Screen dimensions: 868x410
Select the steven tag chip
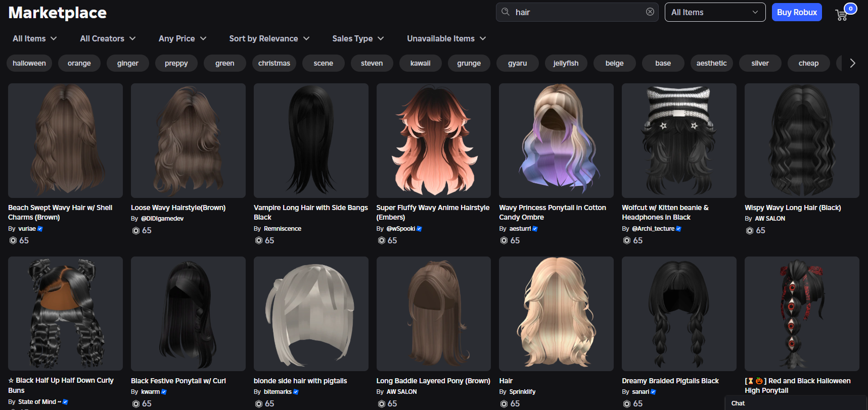pos(372,63)
